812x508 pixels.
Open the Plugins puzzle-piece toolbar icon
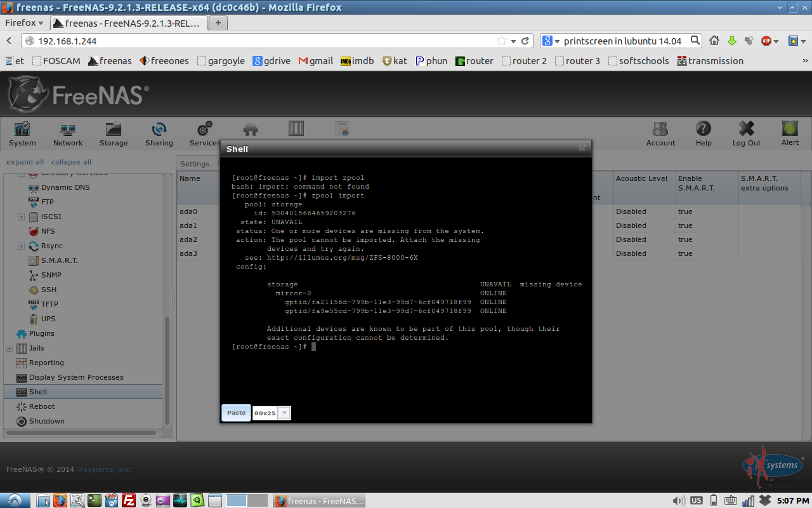click(251, 129)
